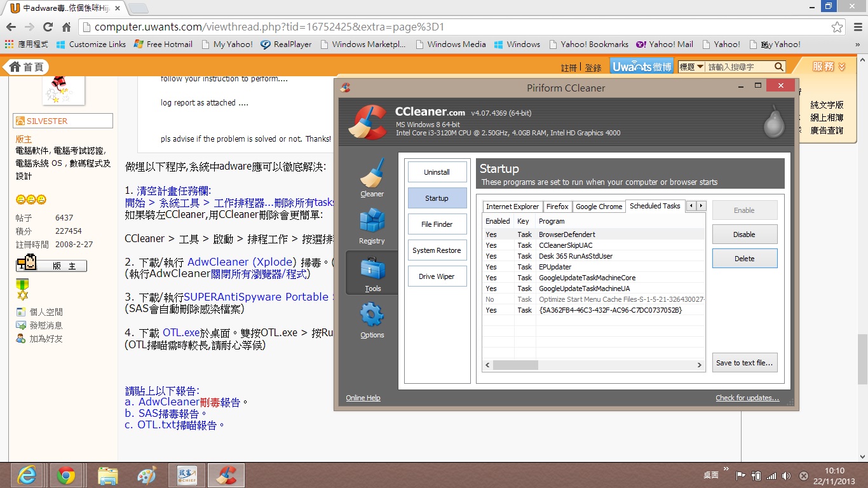Open the Uninstall tool
Viewport: 868px width, 488px height.
click(437, 172)
